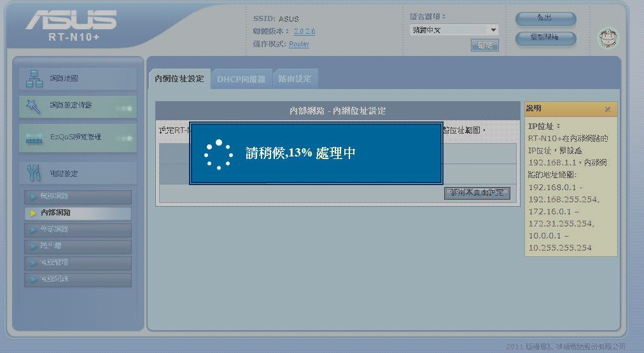Click the 確定 button under language dropdown
The image size is (644, 353).
coord(484,45)
